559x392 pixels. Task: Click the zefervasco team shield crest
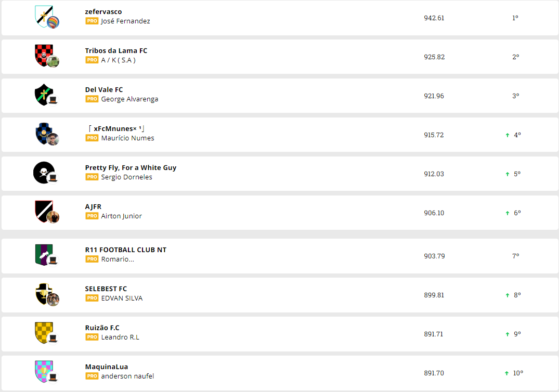click(43, 16)
